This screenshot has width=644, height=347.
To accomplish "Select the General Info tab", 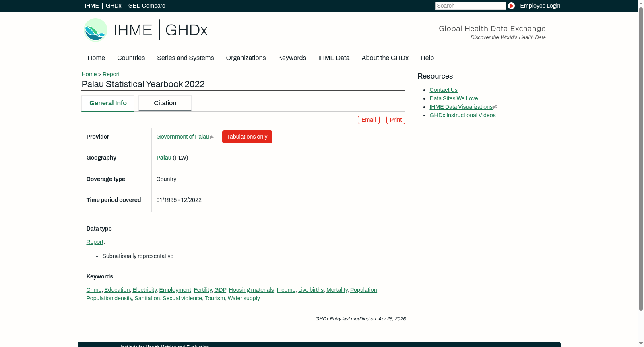I will [108, 103].
